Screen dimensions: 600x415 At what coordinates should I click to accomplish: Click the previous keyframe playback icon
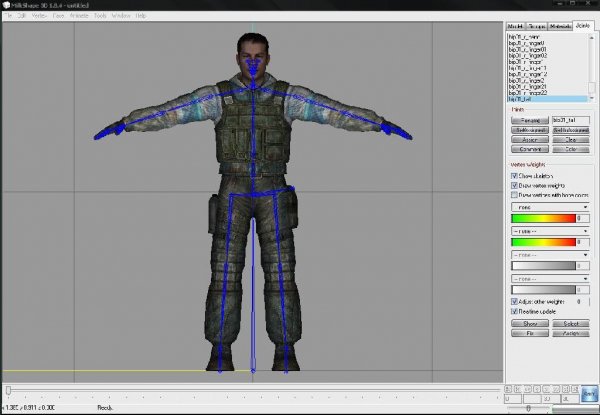point(517,389)
